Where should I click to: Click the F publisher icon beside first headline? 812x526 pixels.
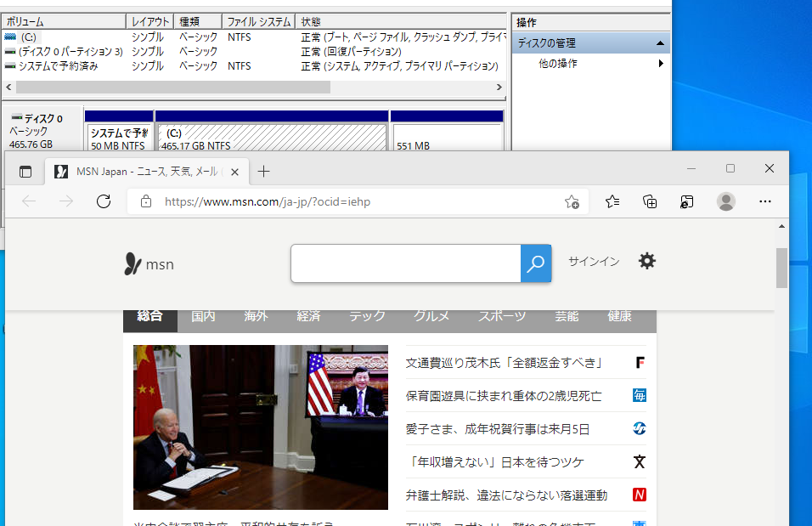pos(640,362)
